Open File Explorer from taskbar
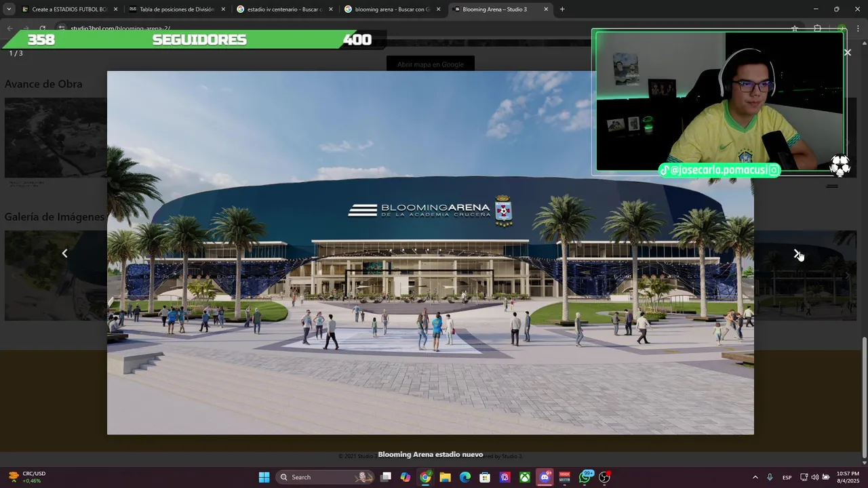 point(445,477)
